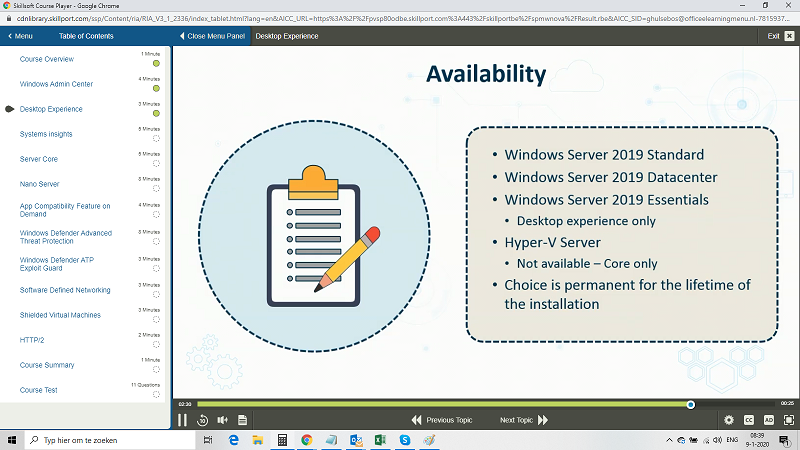Click Exit to leave the course
Viewport: 800px width, 450px height.
pyautogui.click(x=773, y=36)
